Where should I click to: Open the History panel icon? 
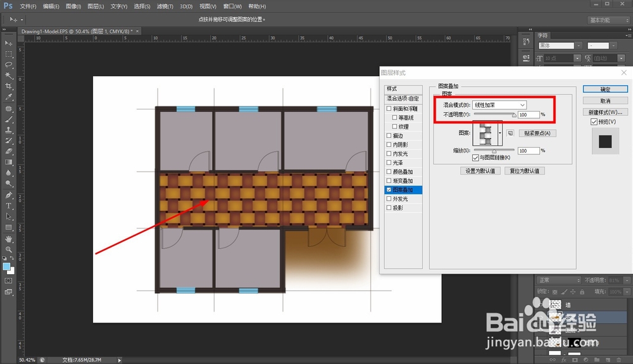(x=526, y=41)
